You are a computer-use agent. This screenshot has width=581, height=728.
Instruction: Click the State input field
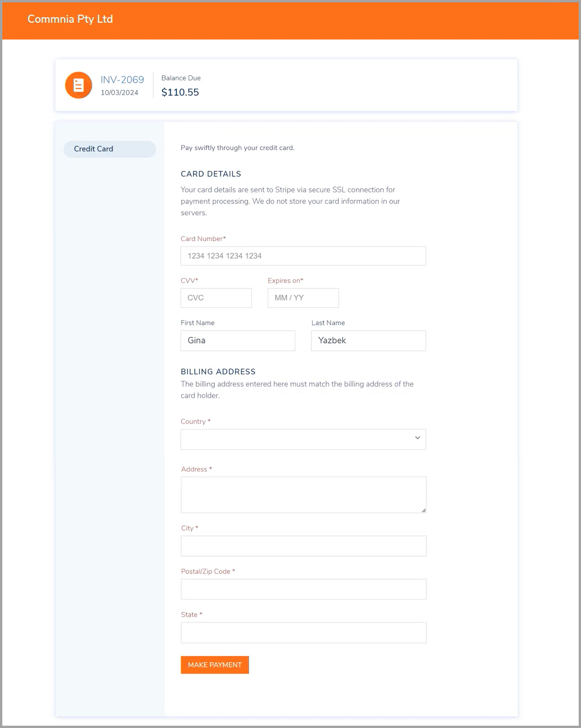pyautogui.click(x=304, y=632)
